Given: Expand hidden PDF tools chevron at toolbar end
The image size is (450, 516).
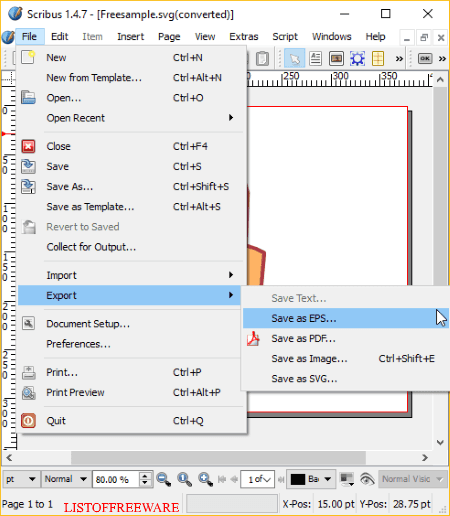Looking at the screenshot, I should coord(442,59).
